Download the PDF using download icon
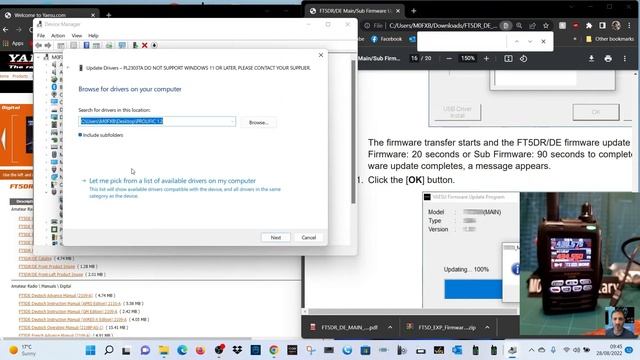Screen dimensions: 640x360 point(591,59)
